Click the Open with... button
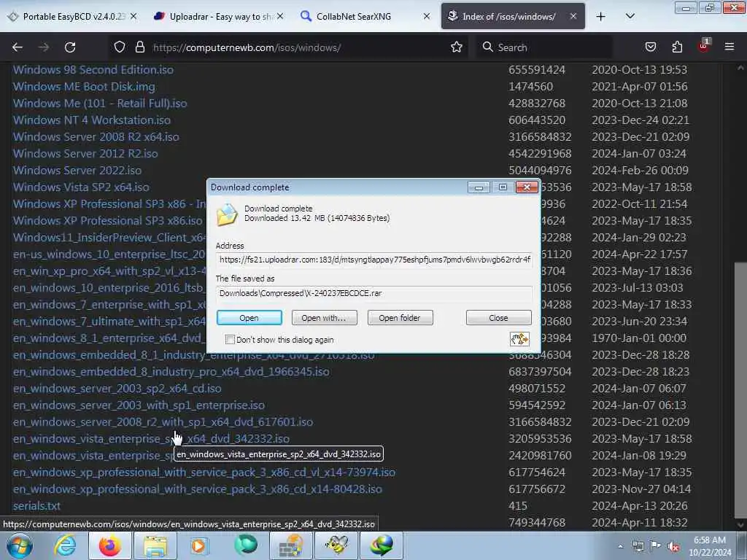The height and width of the screenshot is (560, 747). click(324, 318)
